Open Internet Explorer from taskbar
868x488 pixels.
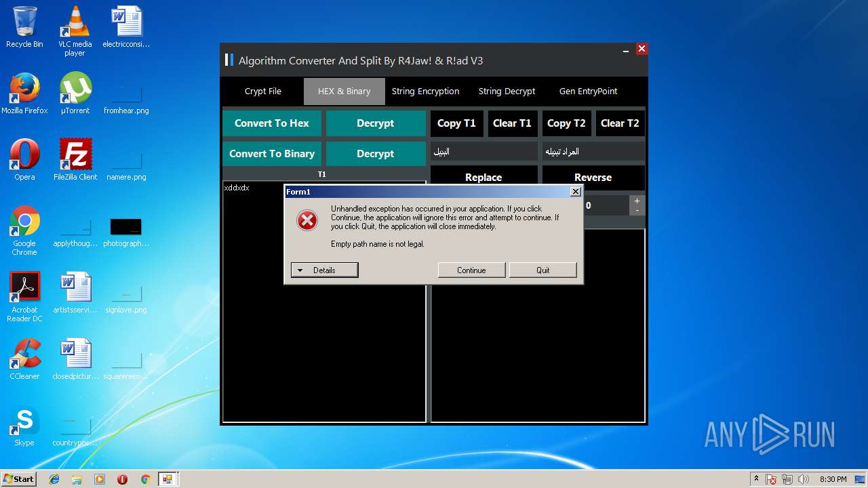click(x=54, y=479)
